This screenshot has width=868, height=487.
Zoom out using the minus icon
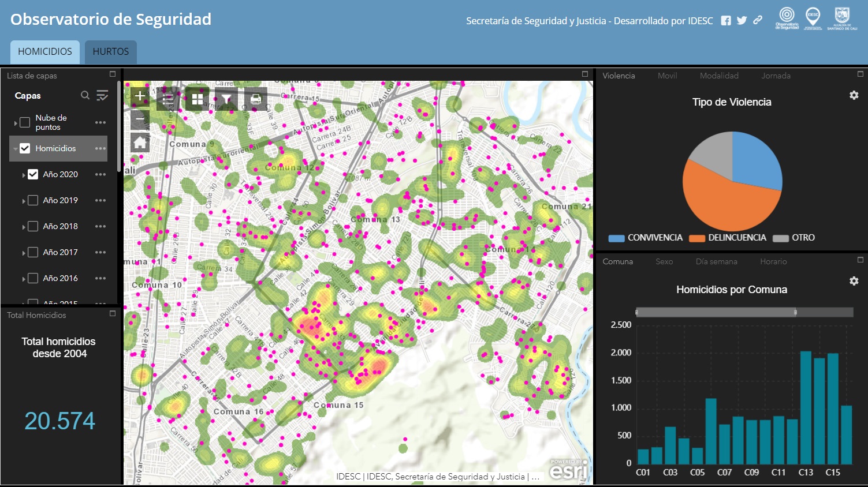coord(139,118)
